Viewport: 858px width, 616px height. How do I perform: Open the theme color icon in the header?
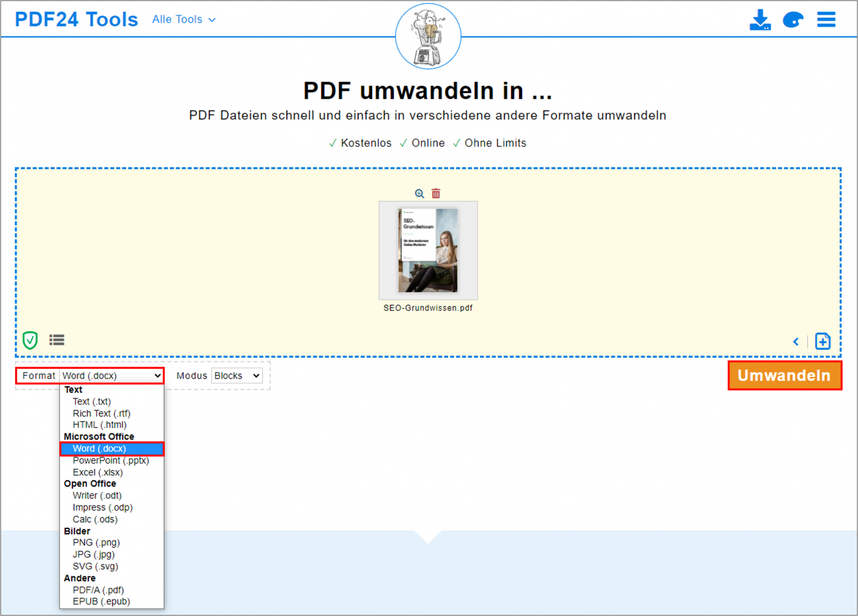tap(794, 19)
